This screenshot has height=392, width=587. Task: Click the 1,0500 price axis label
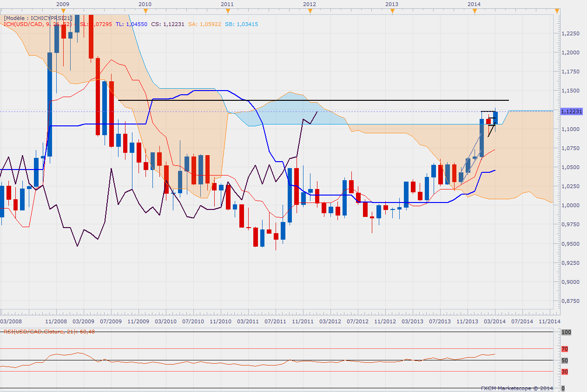(570, 167)
